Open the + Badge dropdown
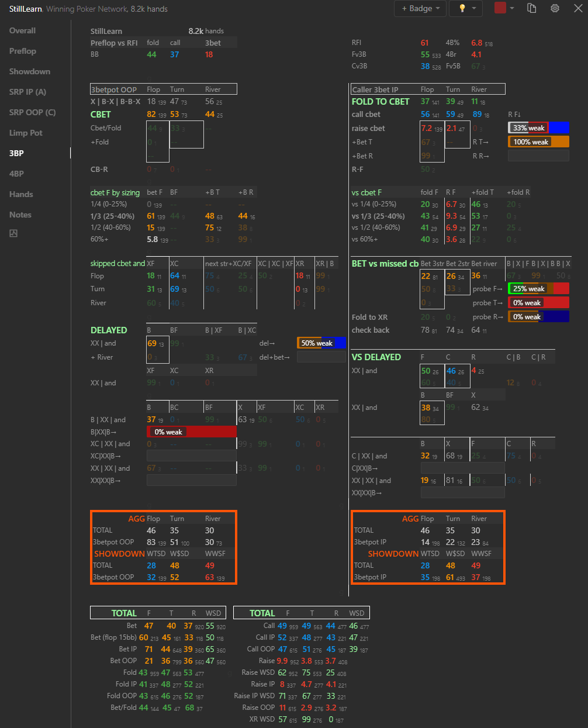The height and width of the screenshot is (728, 588). click(420, 8)
